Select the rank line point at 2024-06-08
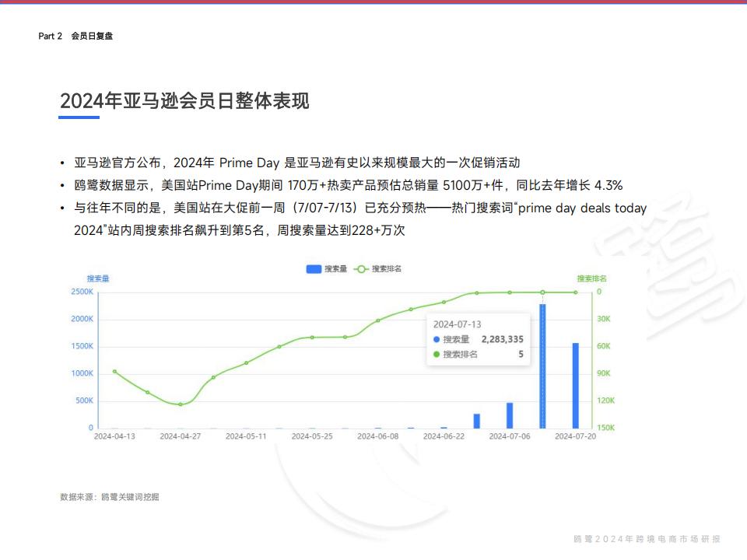The width and height of the screenshot is (747, 560). [x=378, y=320]
